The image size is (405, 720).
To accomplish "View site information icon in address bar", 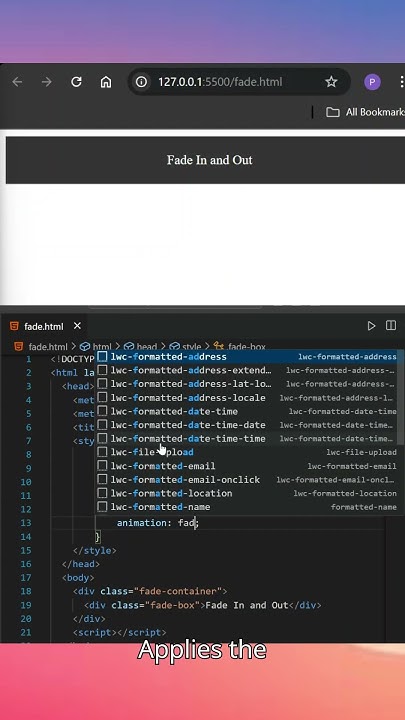I will pos(141,82).
